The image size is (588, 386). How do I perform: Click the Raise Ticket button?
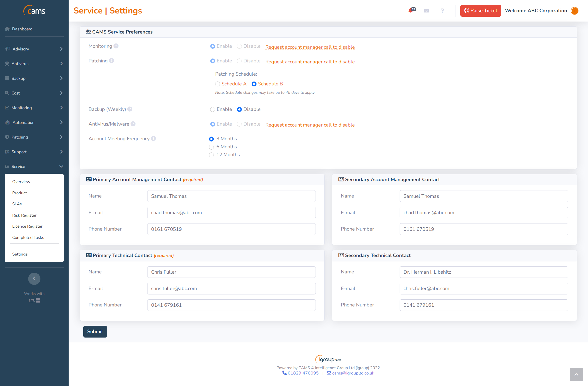480,11
